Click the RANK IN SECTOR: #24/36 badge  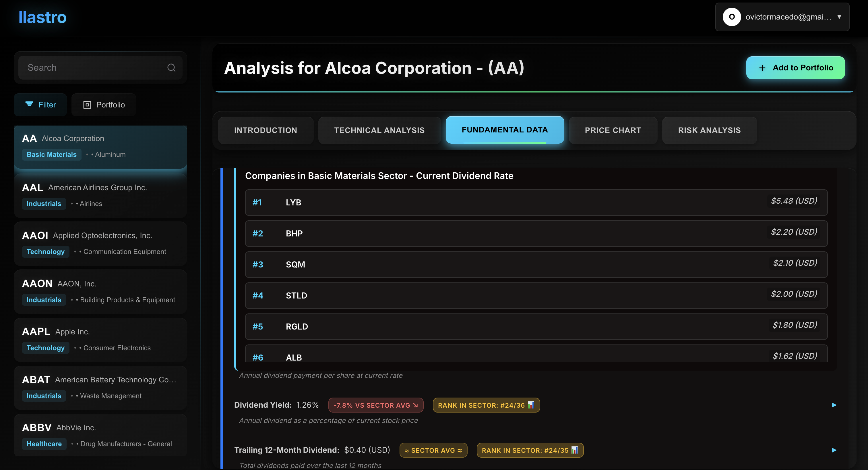click(x=486, y=405)
